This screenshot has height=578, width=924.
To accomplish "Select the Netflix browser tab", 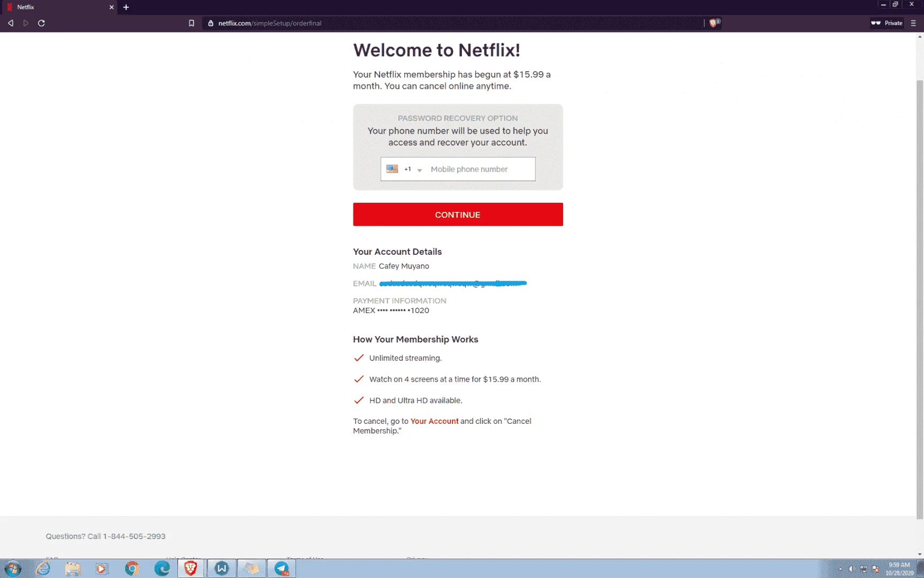I will pos(59,7).
